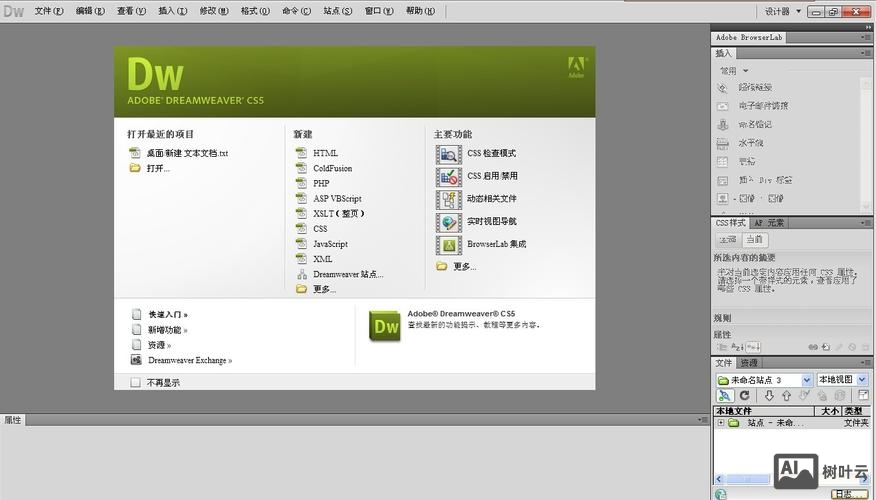
Task: Open the 属性 panel options menu
Action: click(703, 420)
